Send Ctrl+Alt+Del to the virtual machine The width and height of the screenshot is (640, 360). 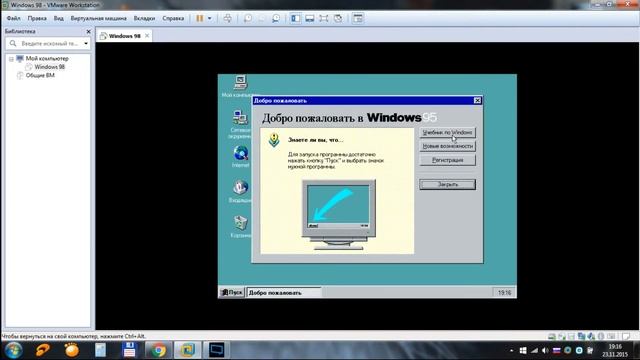coord(227,18)
